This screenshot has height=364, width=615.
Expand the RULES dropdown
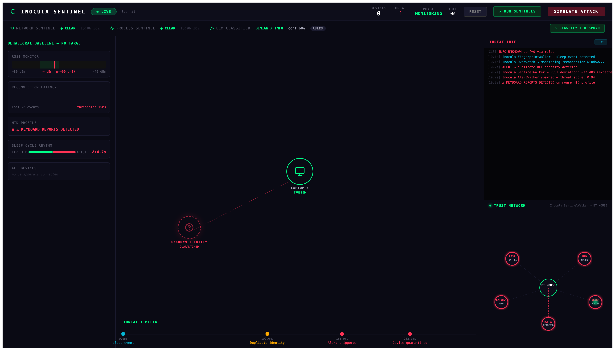pyautogui.click(x=318, y=28)
